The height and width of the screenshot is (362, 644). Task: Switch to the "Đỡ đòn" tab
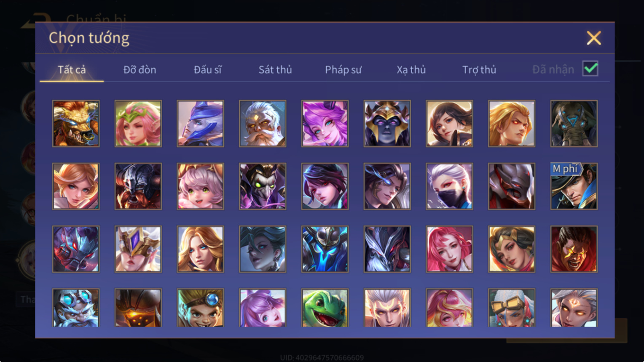coord(140,70)
